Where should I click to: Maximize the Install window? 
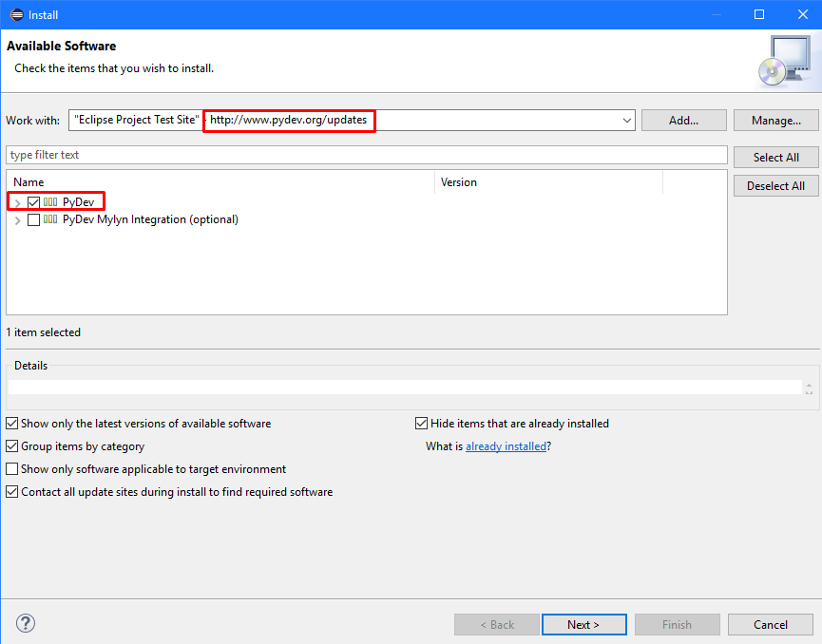tap(759, 14)
